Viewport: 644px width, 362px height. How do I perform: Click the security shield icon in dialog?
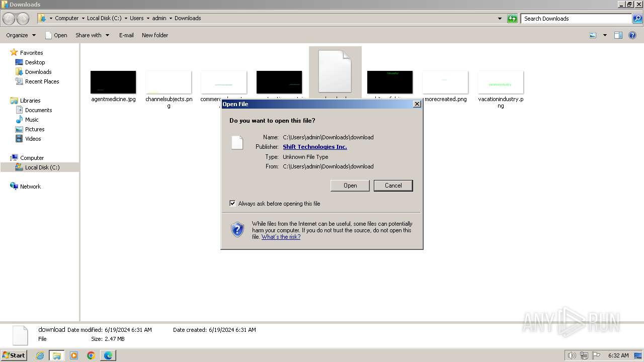coord(237,230)
